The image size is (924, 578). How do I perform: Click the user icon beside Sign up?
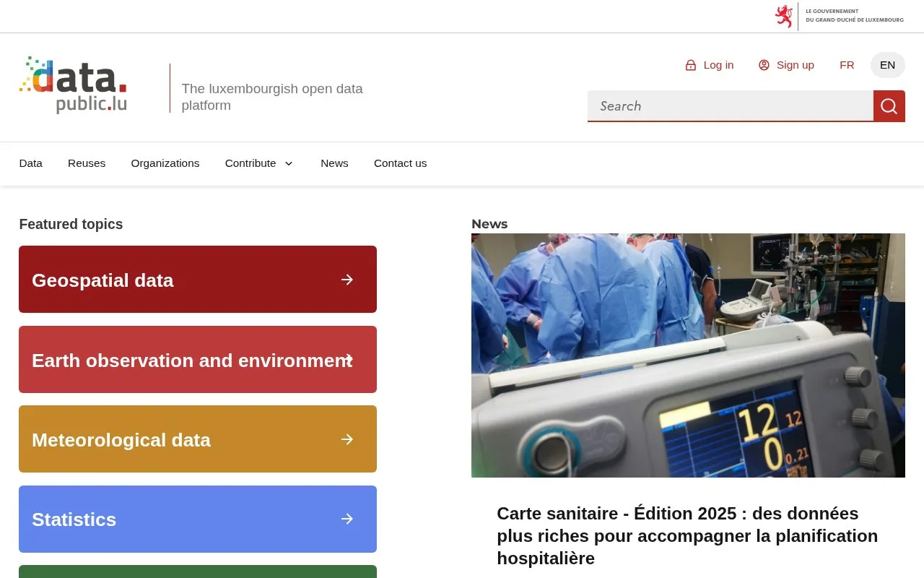764,65
